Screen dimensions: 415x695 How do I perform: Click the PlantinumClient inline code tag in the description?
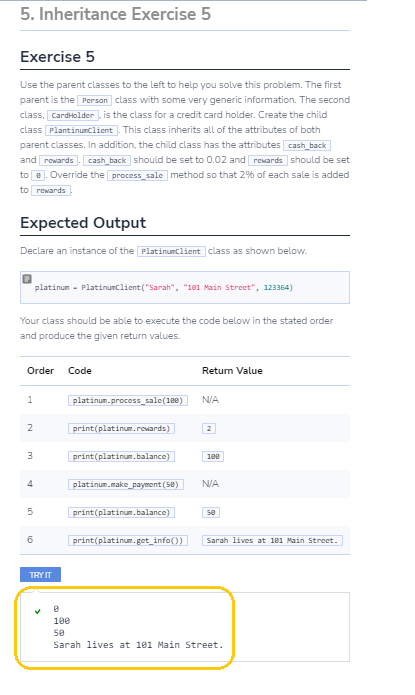[x=81, y=130]
